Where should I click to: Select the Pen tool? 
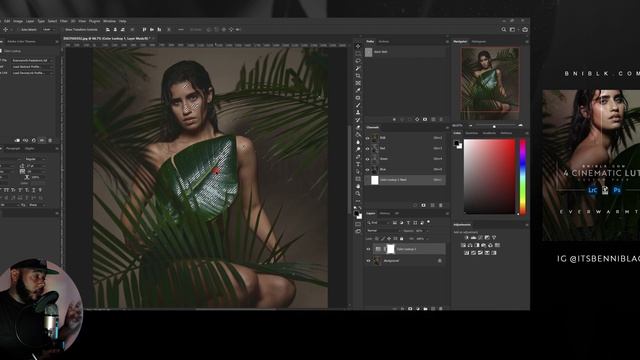tap(358, 157)
